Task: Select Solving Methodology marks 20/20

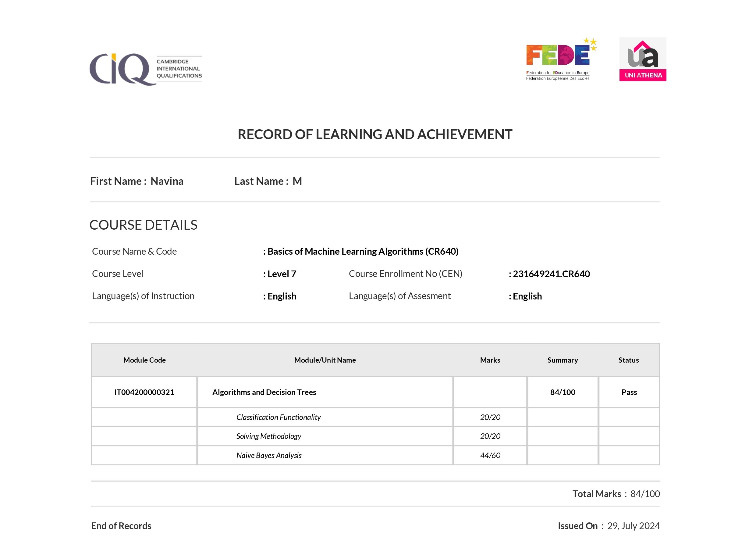Action: point(490,436)
